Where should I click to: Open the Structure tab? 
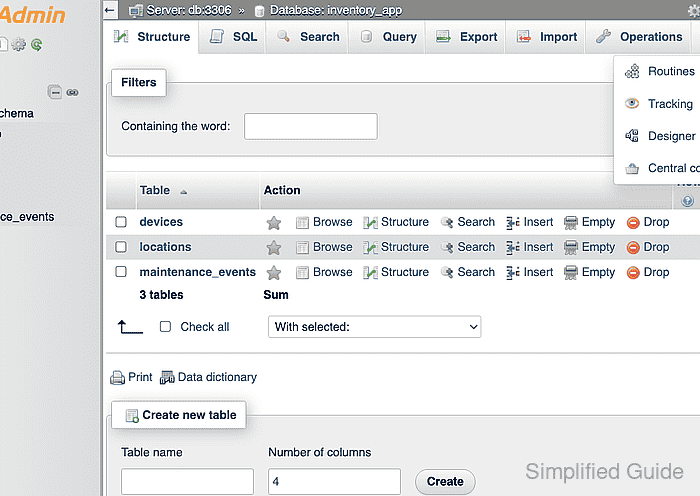pyautogui.click(x=152, y=37)
